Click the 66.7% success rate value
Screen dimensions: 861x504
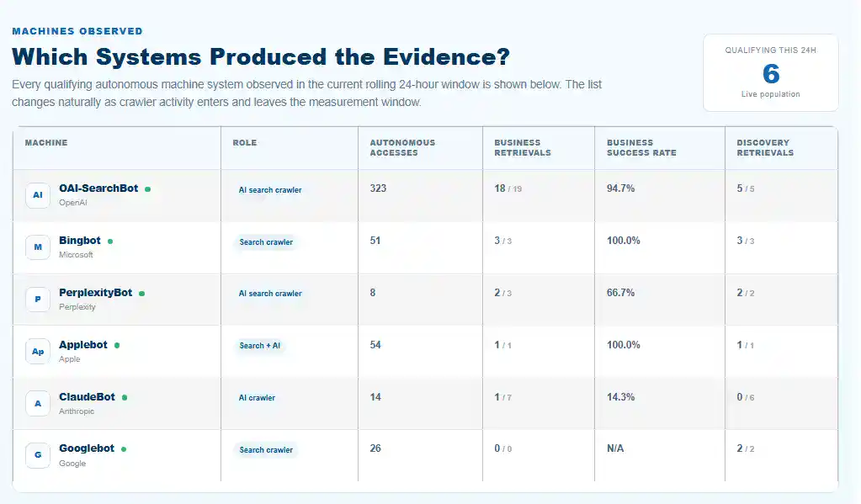coord(620,293)
